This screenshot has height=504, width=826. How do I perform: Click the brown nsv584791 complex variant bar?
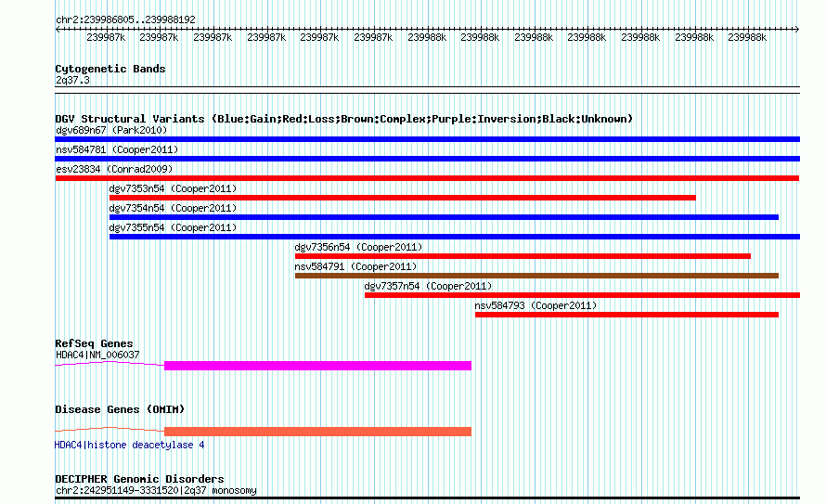pos(536,276)
